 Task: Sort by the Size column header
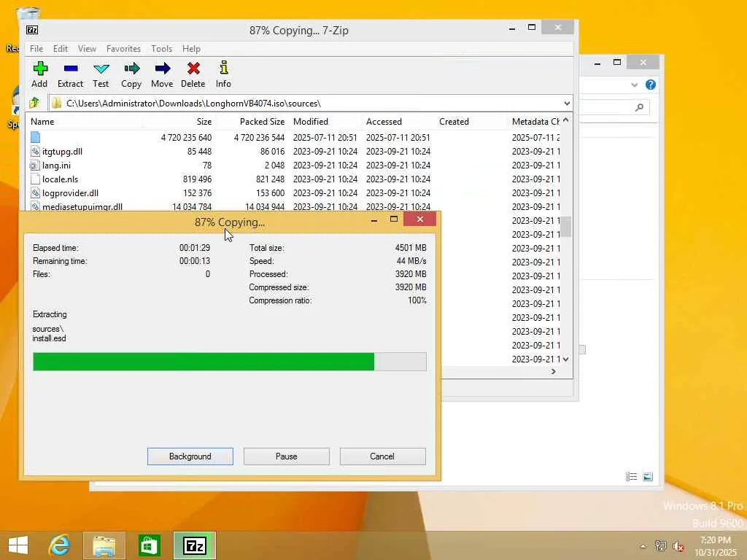(x=179, y=122)
